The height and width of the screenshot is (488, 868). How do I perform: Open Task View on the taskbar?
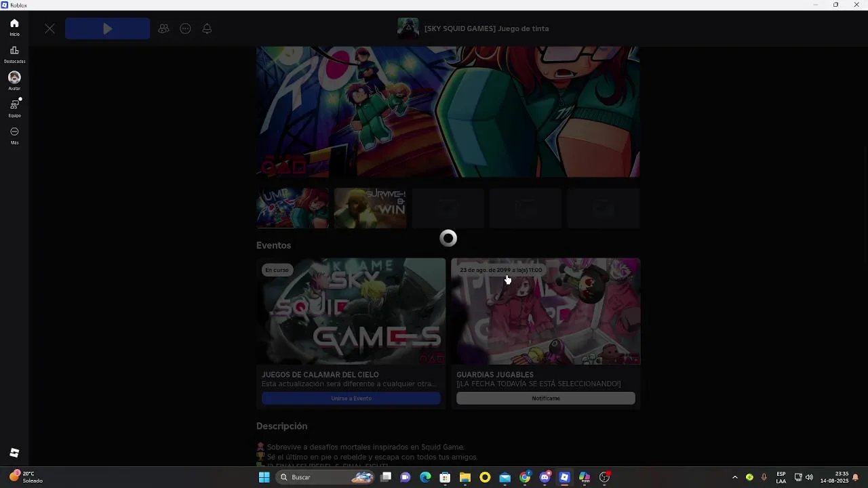[386, 477]
